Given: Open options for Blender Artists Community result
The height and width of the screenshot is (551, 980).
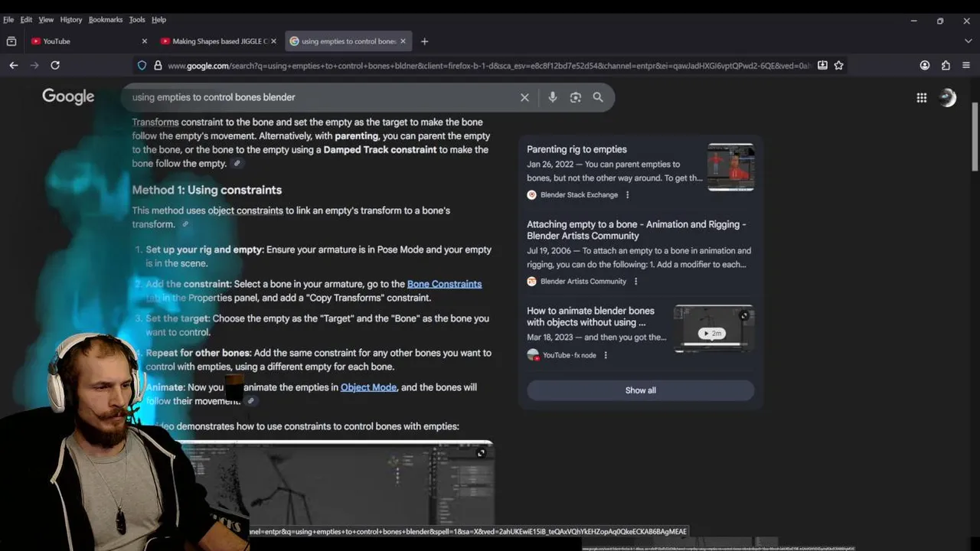Looking at the screenshot, I should pos(635,282).
